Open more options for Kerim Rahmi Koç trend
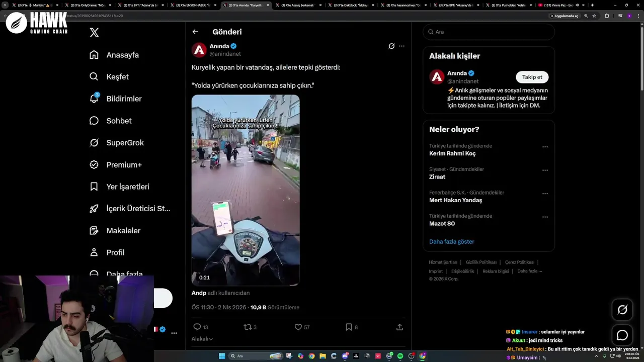644x362 pixels. pyautogui.click(x=545, y=147)
